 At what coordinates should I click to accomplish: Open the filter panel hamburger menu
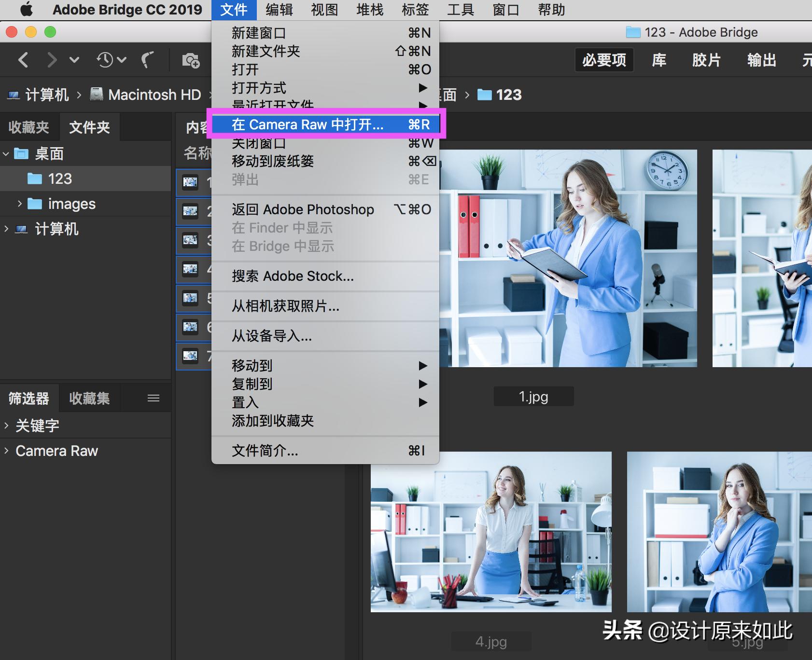pyautogui.click(x=154, y=398)
